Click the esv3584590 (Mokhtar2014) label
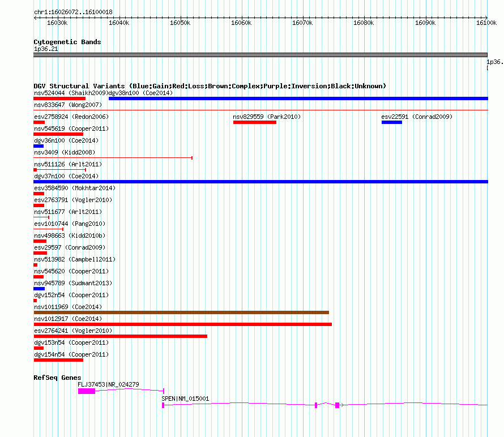The height and width of the screenshot is (437, 504). [x=75, y=188]
